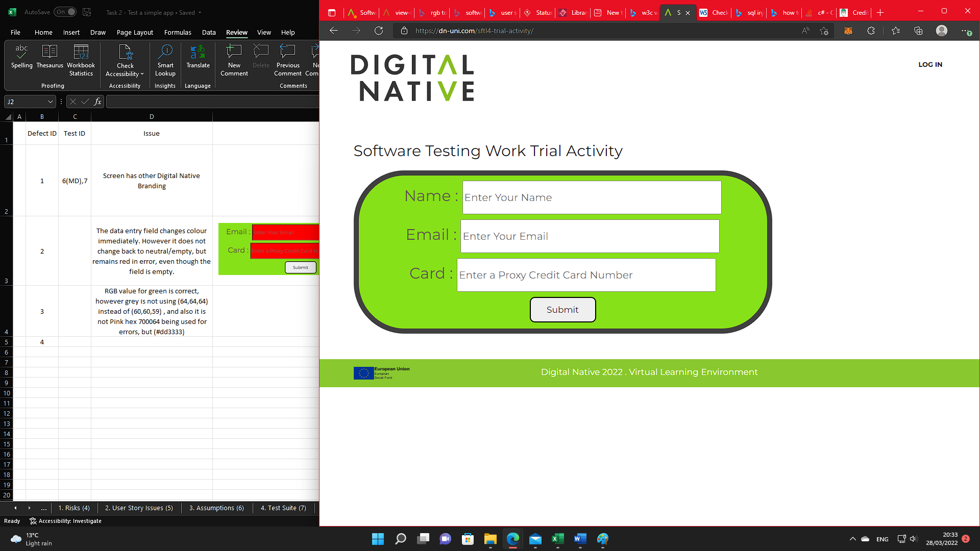The image size is (980, 551).
Task: Click the Select All corner triangle
Action: tap(8, 117)
